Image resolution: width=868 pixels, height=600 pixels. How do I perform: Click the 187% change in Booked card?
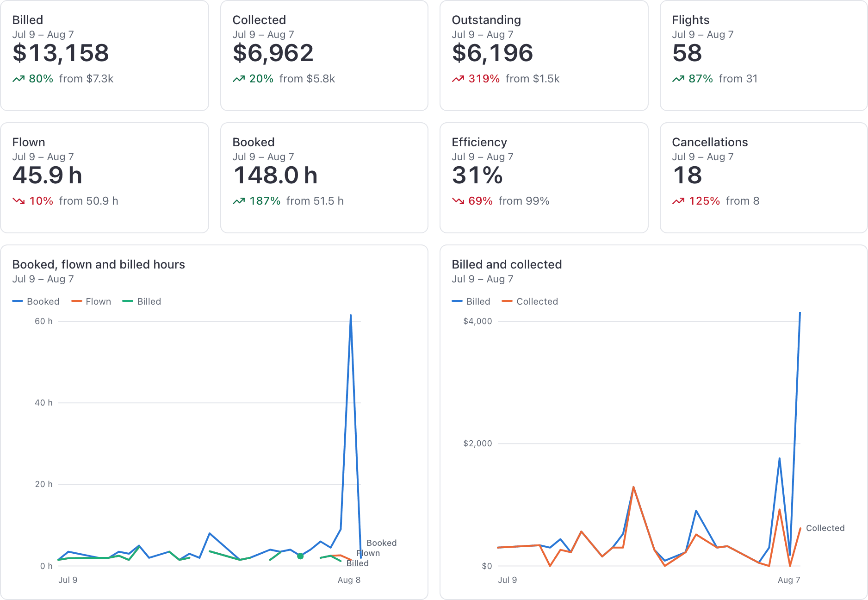click(265, 201)
